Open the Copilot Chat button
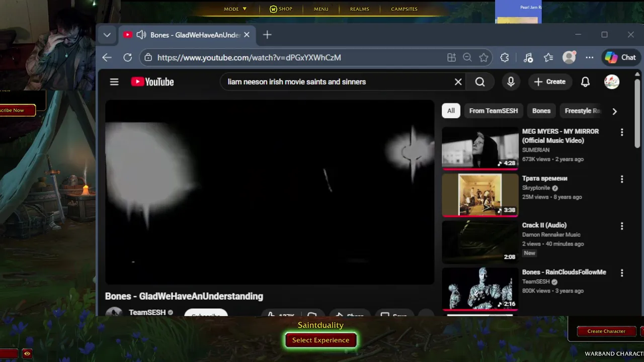Screen dimensions: 644x362 coord(621,57)
